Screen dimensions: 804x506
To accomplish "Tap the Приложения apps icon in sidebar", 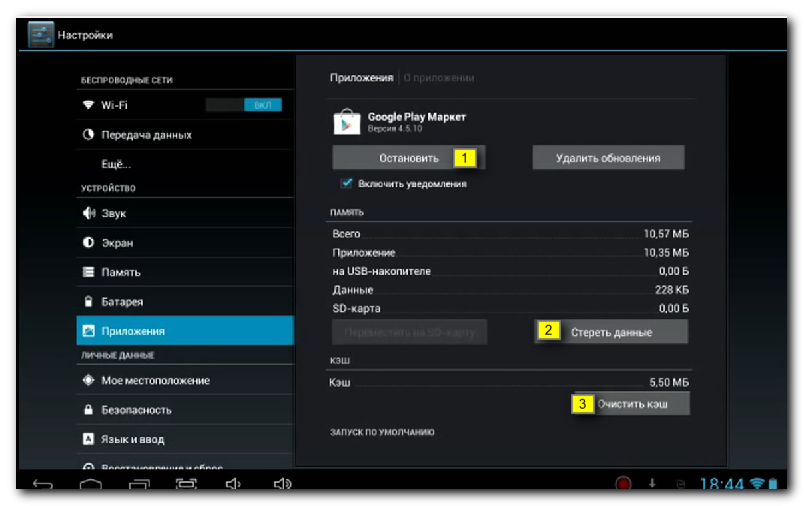I will tap(88, 331).
